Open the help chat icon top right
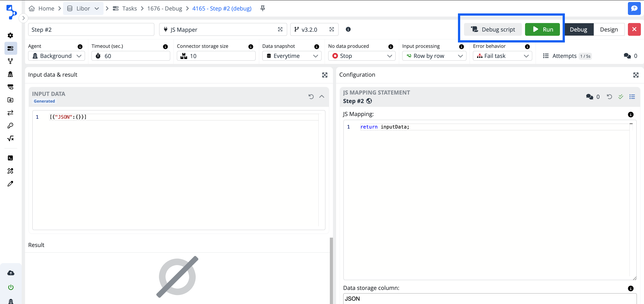The width and height of the screenshot is (644, 304). coord(634,8)
